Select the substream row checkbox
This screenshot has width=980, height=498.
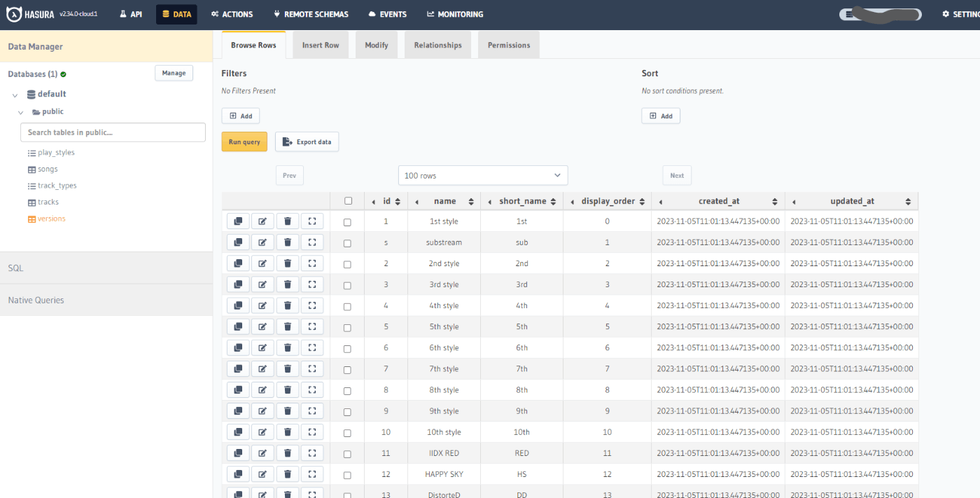tap(348, 243)
